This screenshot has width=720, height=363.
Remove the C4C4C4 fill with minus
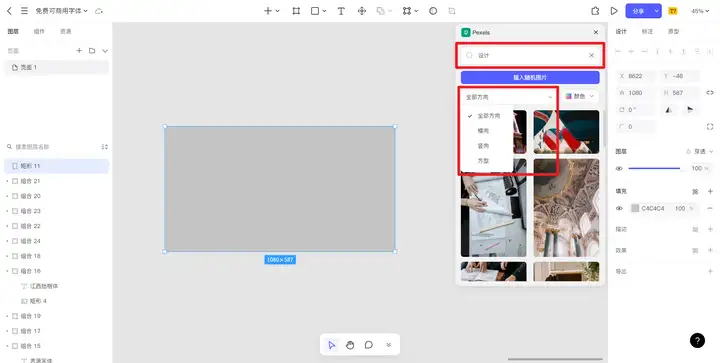[x=710, y=208]
